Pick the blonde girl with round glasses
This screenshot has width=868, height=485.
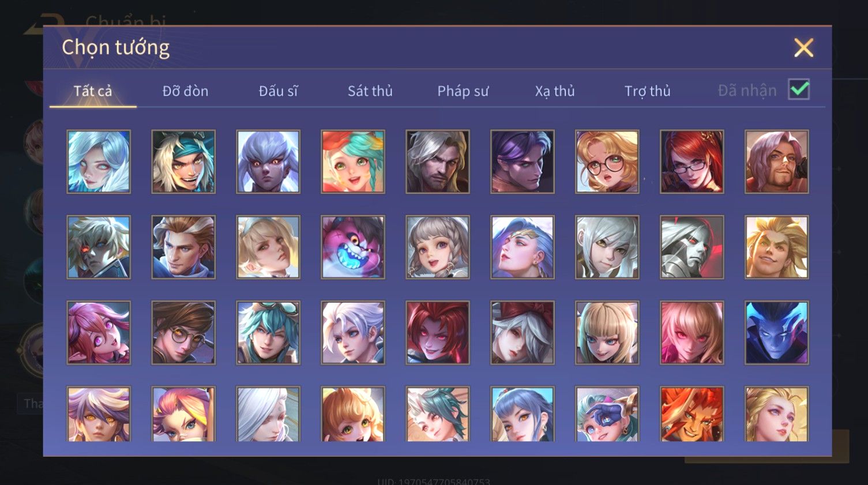[607, 161]
